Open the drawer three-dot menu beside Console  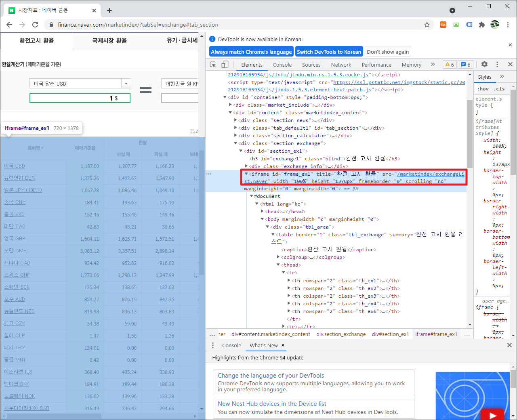click(213, 345)
